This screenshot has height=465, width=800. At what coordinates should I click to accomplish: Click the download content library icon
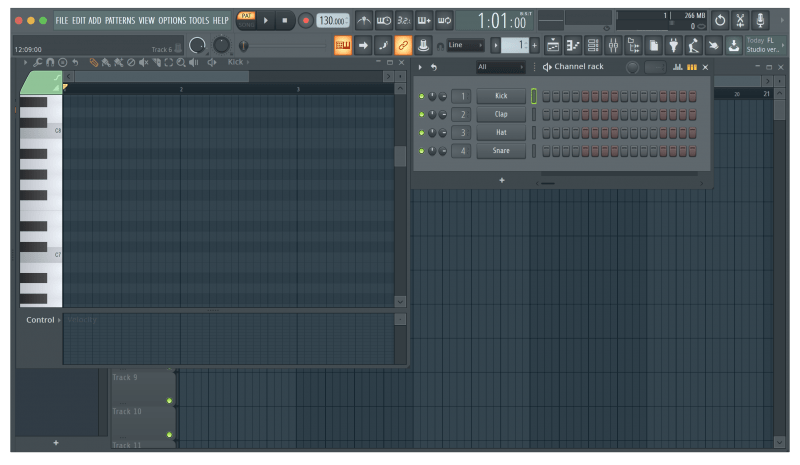[734, 46]
